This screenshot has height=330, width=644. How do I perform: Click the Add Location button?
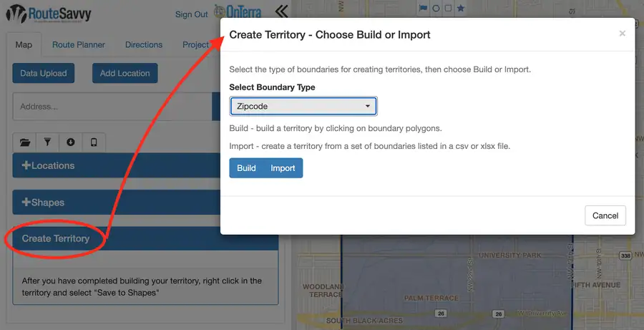tap(125, 73)
